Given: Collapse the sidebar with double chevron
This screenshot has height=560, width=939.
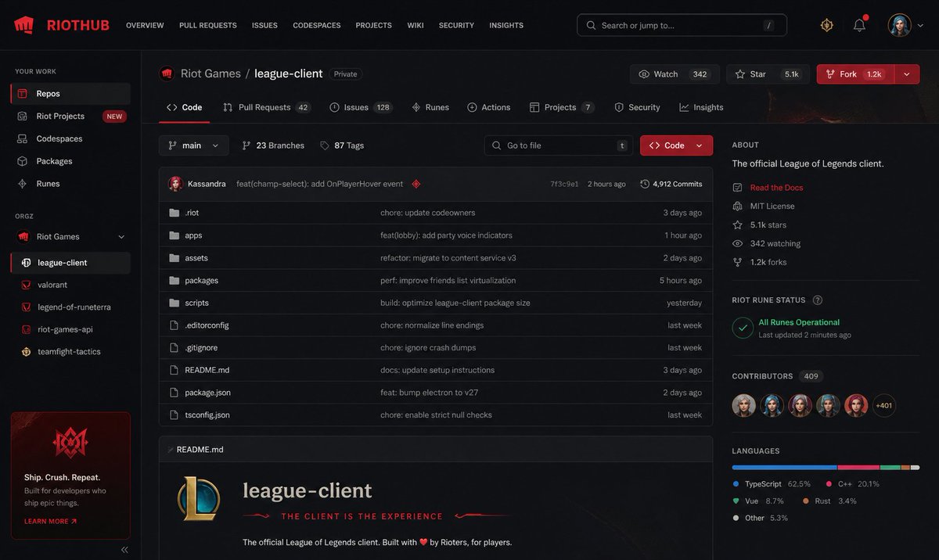Looking at the screenshot, I should coord(124,550).
